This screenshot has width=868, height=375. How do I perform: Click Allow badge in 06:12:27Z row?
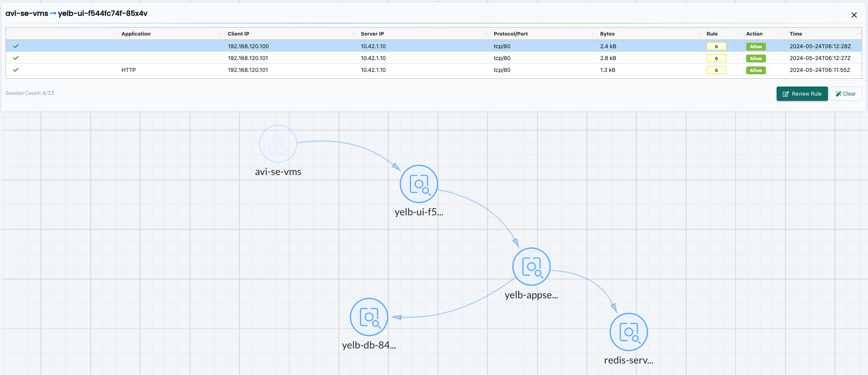pos(756,58)
